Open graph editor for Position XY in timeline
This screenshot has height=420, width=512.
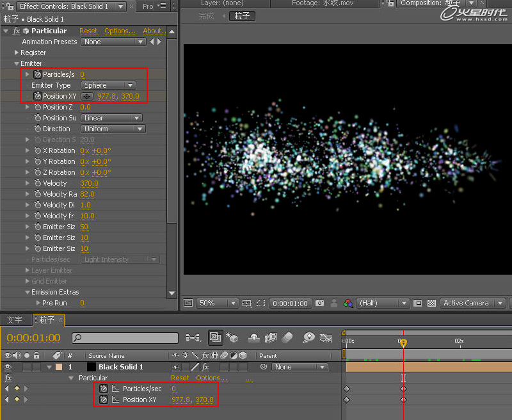tap(116, 400)
